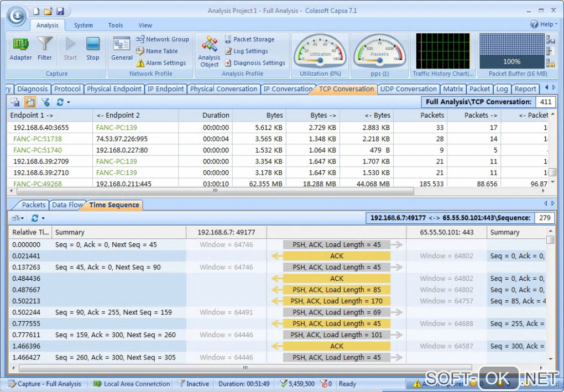Select the FANC-PC:51738 conversation row
The image size is (564, 392).
tap(38, 139)
